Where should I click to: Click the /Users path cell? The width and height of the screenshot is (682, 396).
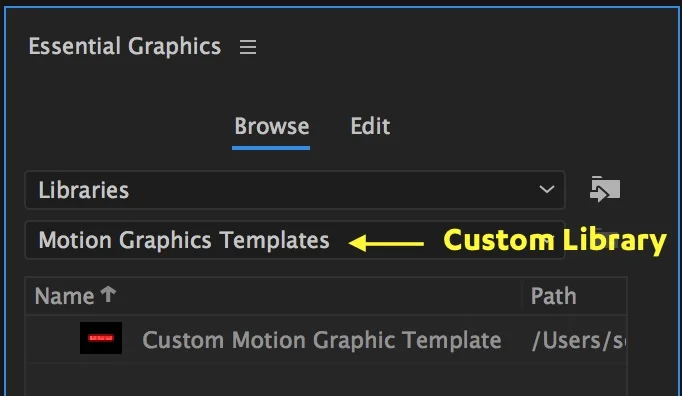pyautogui.click(x=578, y=340)
